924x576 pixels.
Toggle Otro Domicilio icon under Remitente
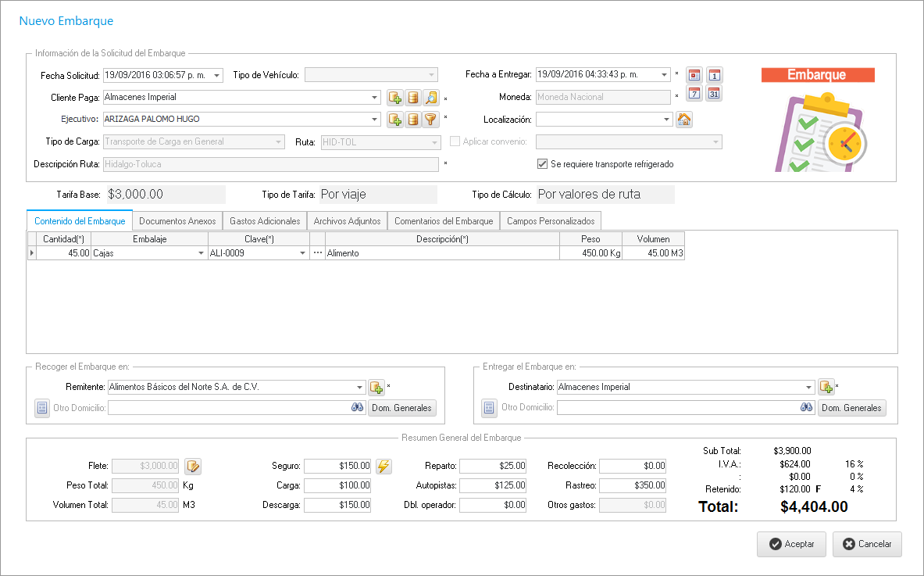42,407
